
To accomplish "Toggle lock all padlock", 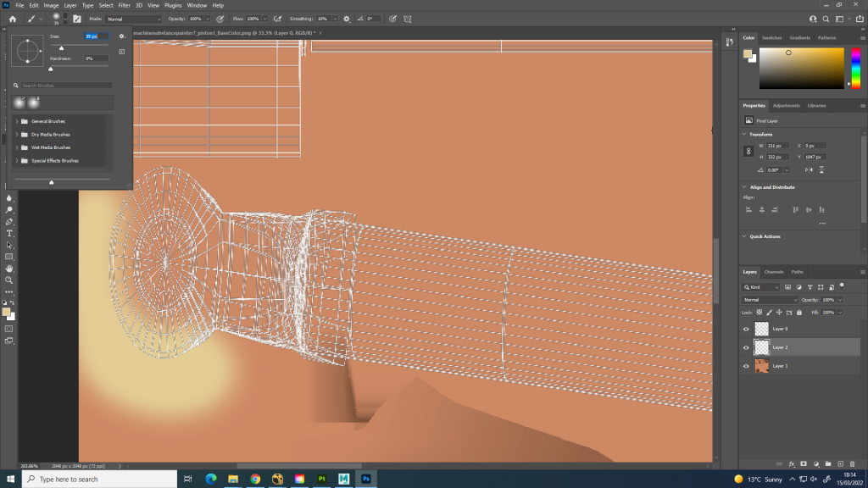I will click(799, 313).
